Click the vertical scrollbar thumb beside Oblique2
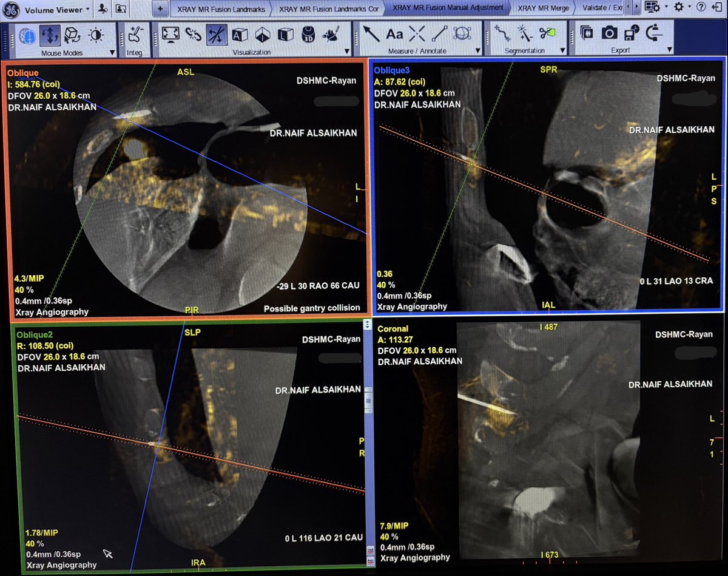Image resolution: width=728 pixels, height=576 pixels. [367, 402]
